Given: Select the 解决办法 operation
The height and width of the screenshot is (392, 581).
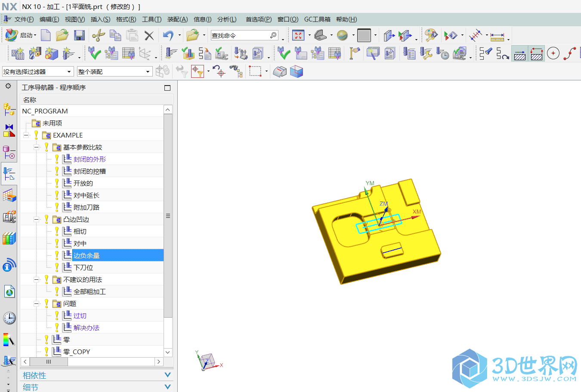Looking at the screenshot, I should (86, 328).
